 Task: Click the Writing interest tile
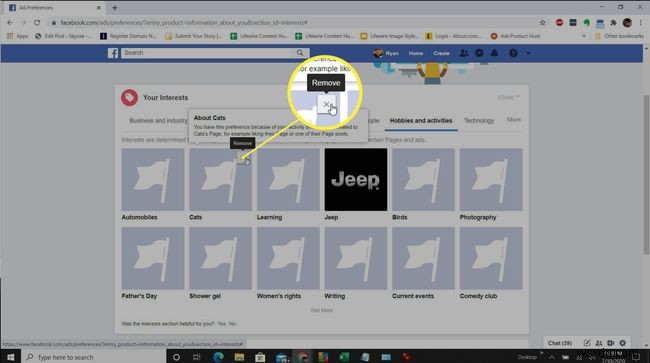[356, 258]
